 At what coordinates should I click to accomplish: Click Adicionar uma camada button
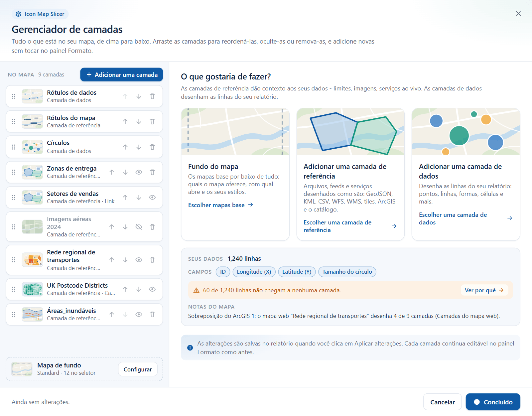121,74
